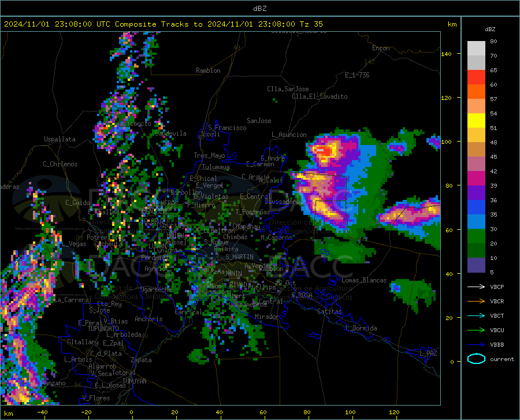
Task: Click the 'Anchoris' map label
Action: 148,319
